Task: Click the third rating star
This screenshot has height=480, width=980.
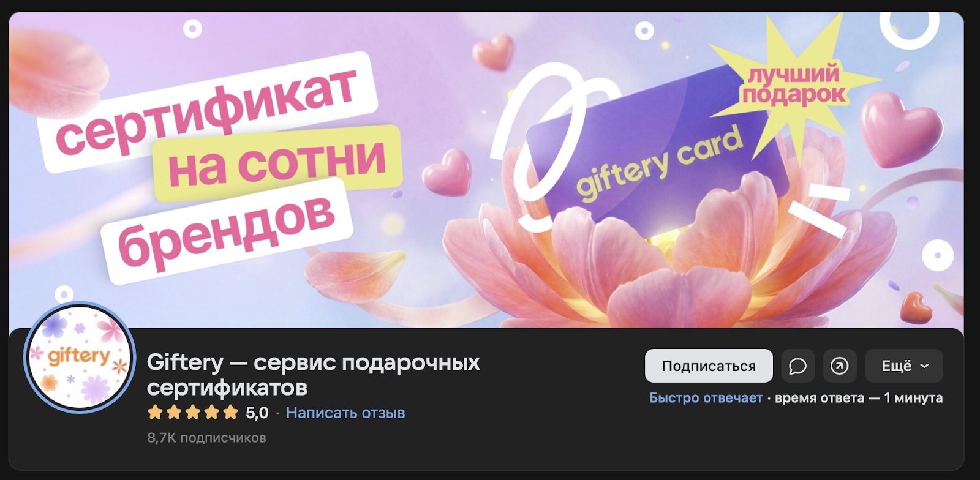Action: click(193, 413)
